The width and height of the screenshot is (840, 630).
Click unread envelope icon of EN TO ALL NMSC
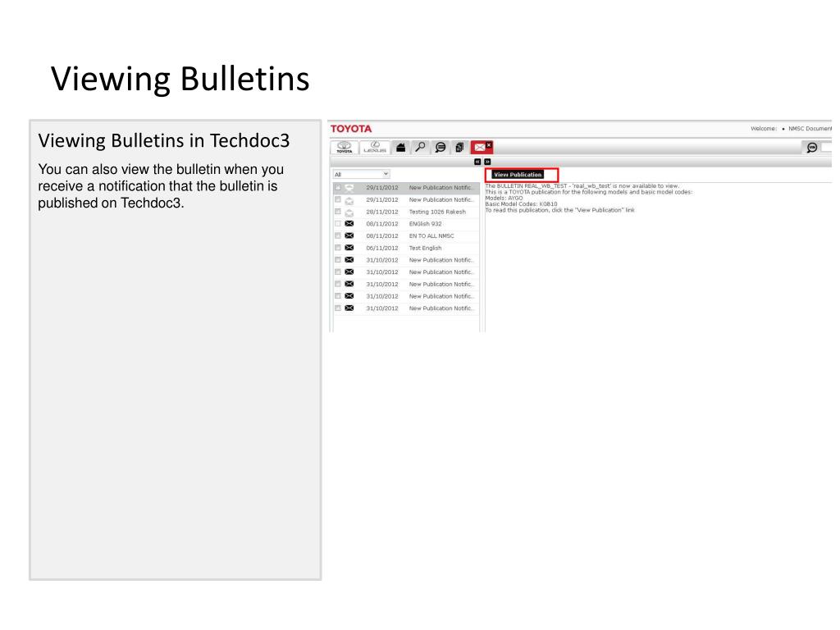349,235
